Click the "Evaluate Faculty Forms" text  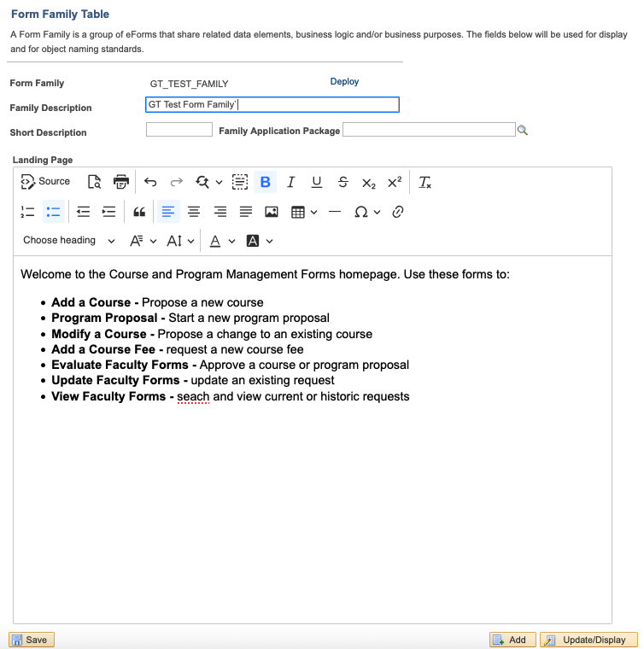(x=120, y=365)
